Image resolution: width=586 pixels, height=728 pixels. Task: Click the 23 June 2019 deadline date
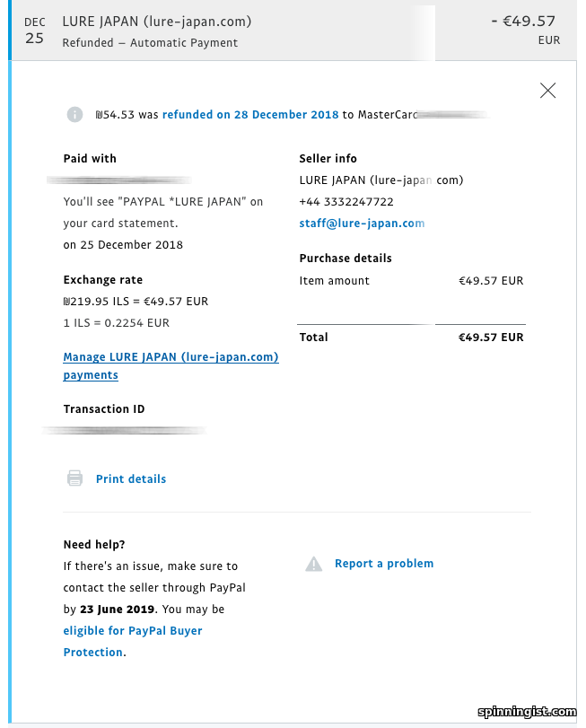[118, 610]
